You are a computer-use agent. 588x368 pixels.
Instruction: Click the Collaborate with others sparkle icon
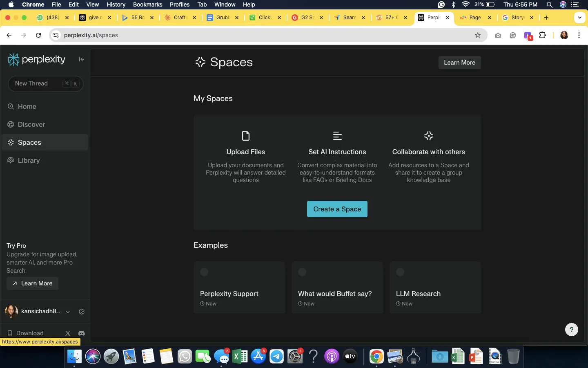tap(429, 136)
